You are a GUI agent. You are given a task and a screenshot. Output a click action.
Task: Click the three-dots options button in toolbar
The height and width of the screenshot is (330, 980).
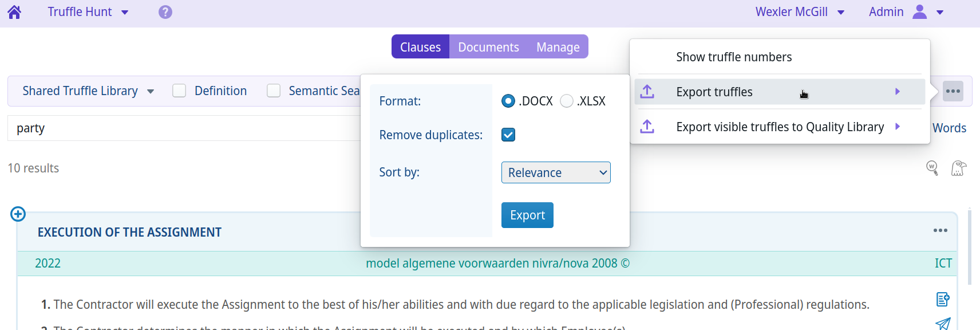tap(953, 91)
